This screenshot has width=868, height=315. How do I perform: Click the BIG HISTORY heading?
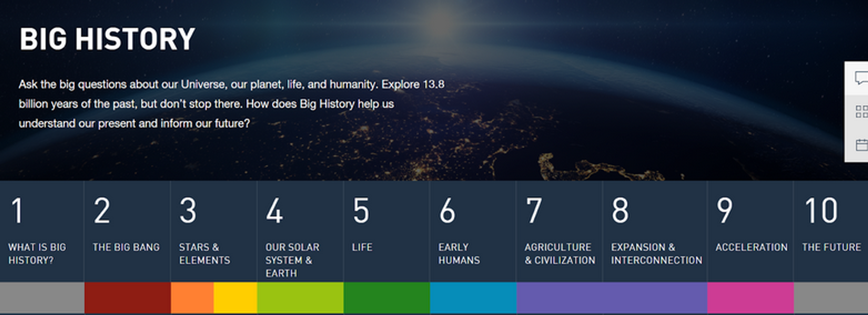(x=107, y=39)
